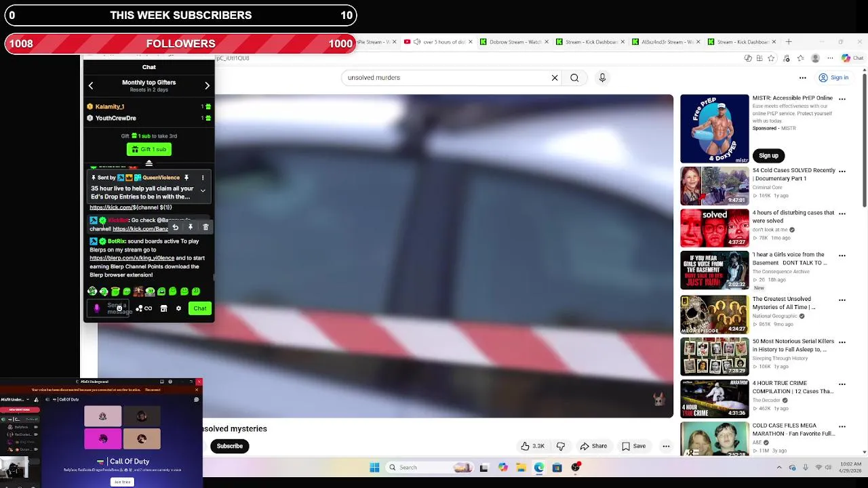This screenshot has width=868, height=488.
Task: Open Windows Start menu
Action: point(374,467)
